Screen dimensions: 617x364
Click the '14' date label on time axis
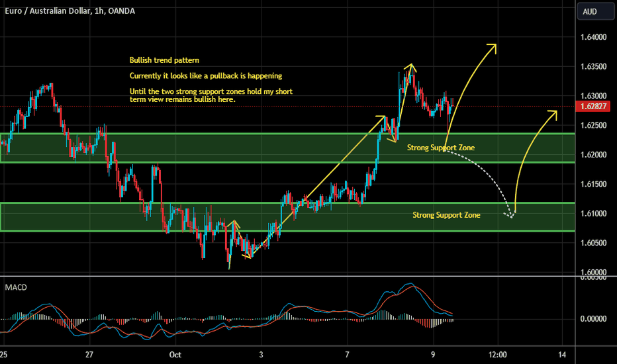tap(562, 355)
